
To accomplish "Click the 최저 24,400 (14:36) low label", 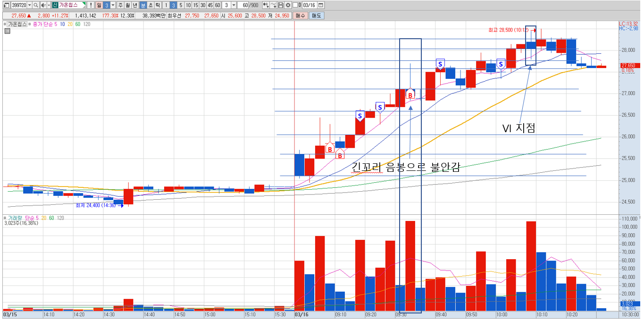I will coord(96,205).
